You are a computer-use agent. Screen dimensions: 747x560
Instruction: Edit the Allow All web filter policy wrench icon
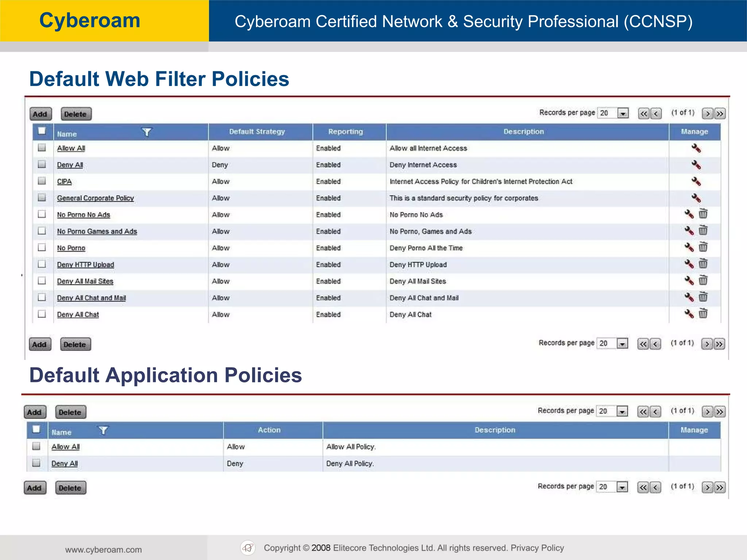[x=696, y=148]
